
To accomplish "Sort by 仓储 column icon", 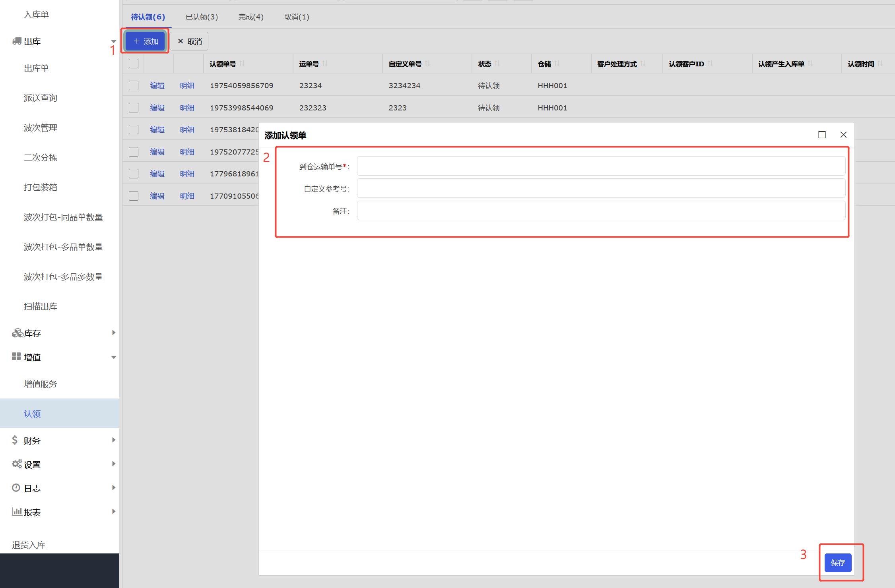I will pyautogui.click(x=557, y=64).
